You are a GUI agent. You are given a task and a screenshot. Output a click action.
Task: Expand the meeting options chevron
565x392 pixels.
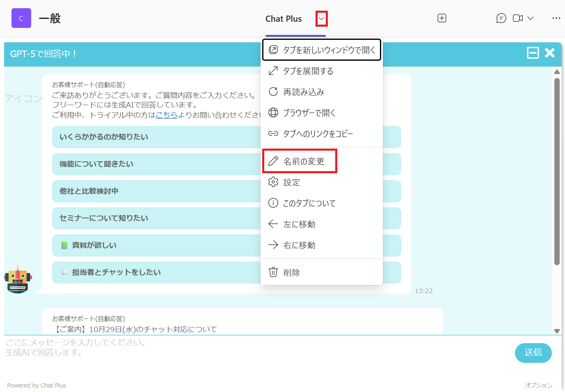click(531, 18)
